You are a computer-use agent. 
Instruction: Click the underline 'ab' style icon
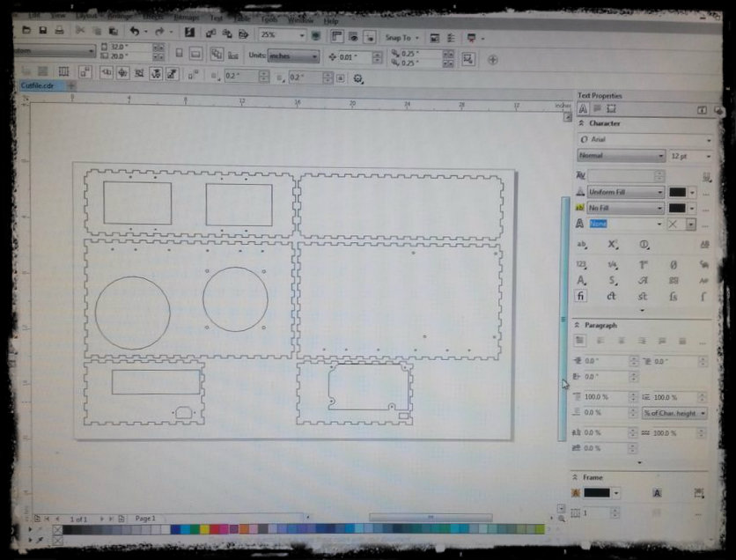(582, 245)
